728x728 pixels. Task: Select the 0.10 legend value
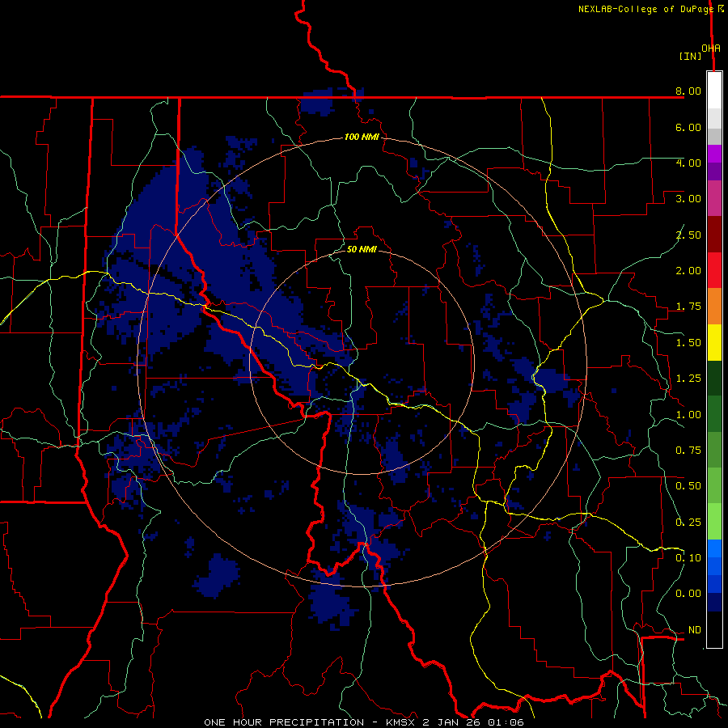(x=688, y=558)
